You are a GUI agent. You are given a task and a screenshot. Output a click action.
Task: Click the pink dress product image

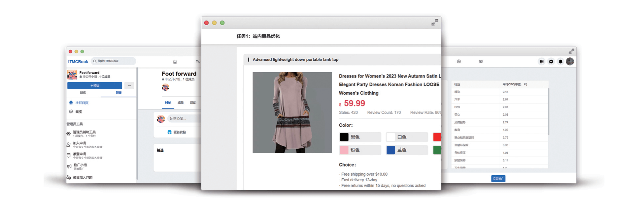point(292,112)
